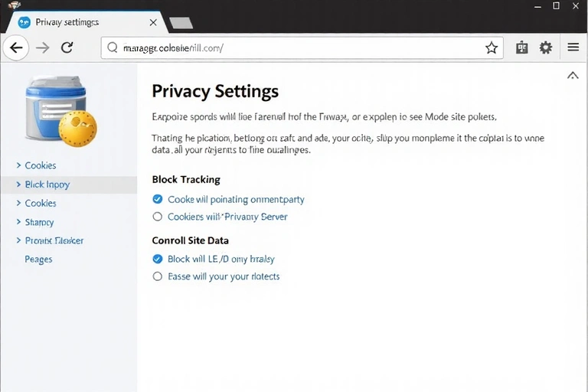The height and width of the screenshot is (392, 588).
Task: Click the 'Privacy Settings' page heading
Action: (x=215, y=91)
